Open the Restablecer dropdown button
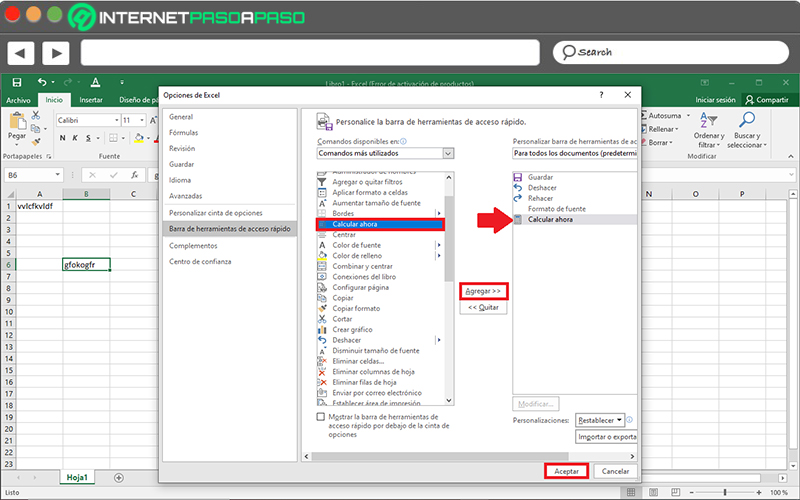The height and width of the screenshot is (500, 800). coord(601,420)
